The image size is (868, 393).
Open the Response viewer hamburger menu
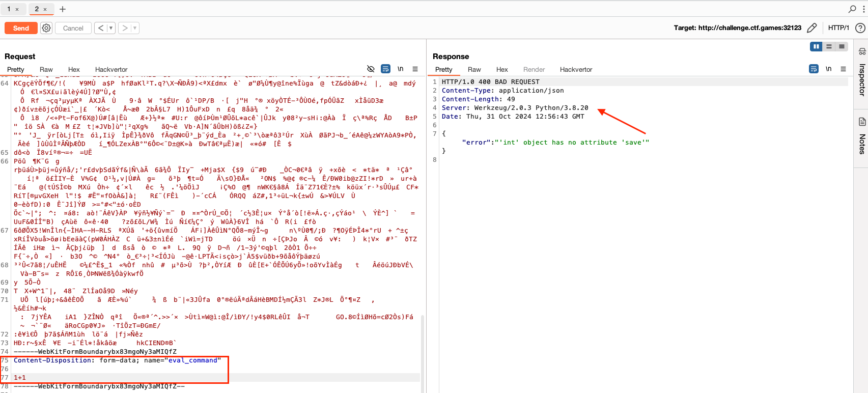(844, 69)
